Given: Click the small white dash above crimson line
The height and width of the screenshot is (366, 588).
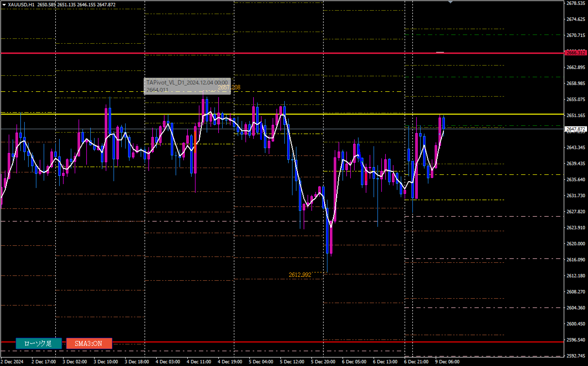Looking at the screenshot, I should tap(440, 52).
